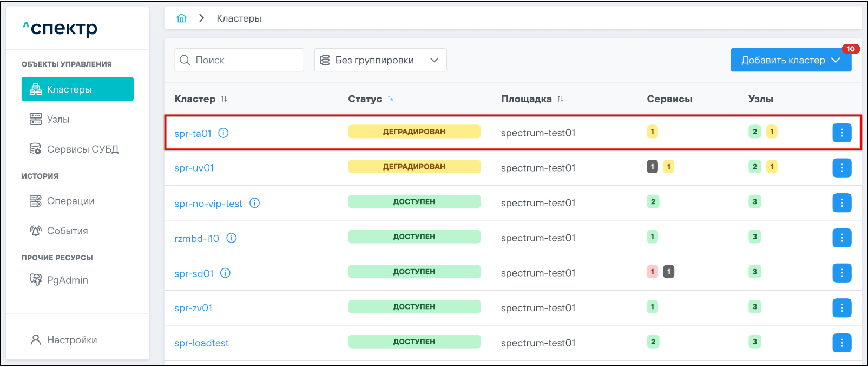Click the home breadcrumb icon

(182, 18)
